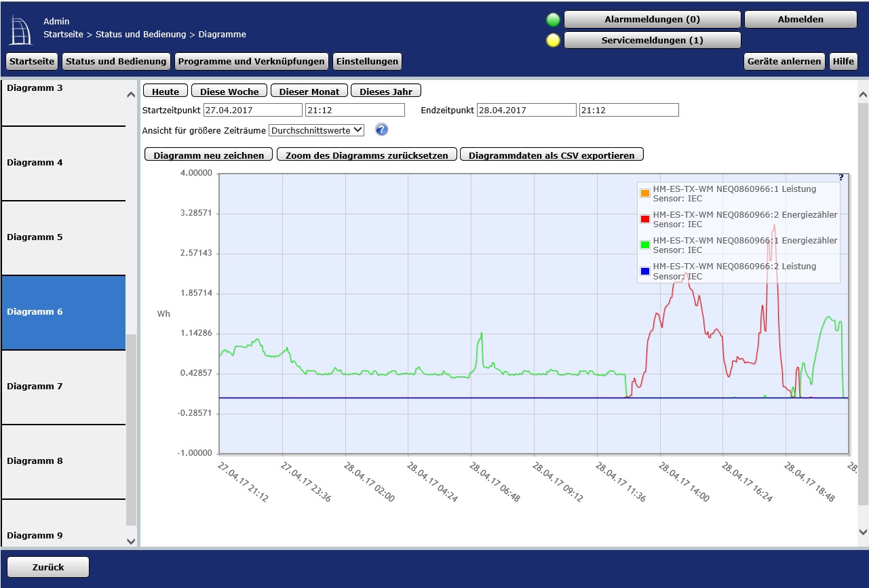This screenshot has height=588, width=869.
Task: Click the blue NEQ0860966:2 Leistung legend swatch
Action: click(645, 271)
